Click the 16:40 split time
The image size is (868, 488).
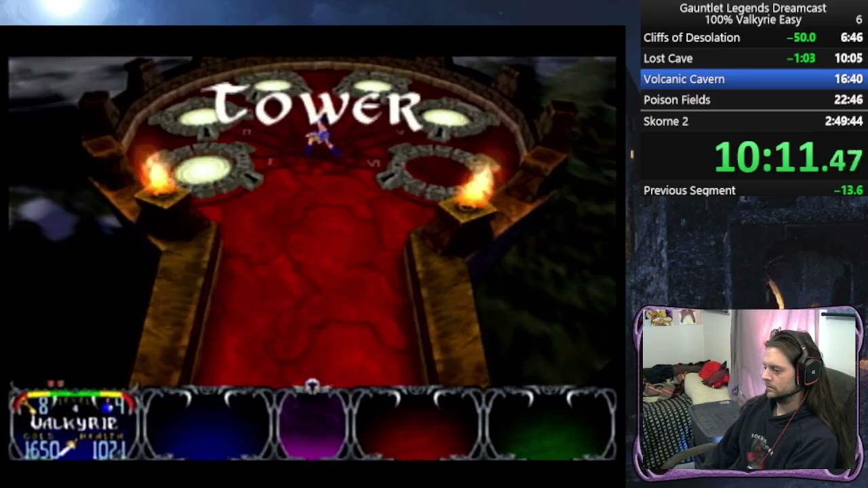848,79
